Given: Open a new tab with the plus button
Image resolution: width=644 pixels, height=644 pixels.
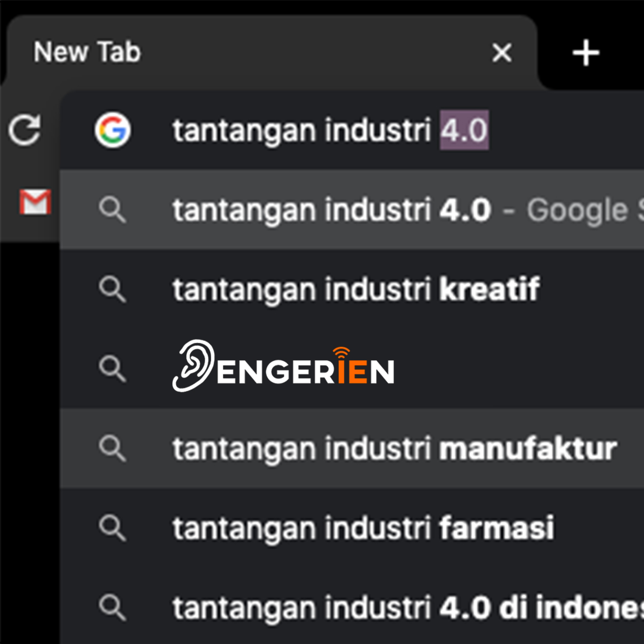Looking at the screenshot, I should [586, 53].
